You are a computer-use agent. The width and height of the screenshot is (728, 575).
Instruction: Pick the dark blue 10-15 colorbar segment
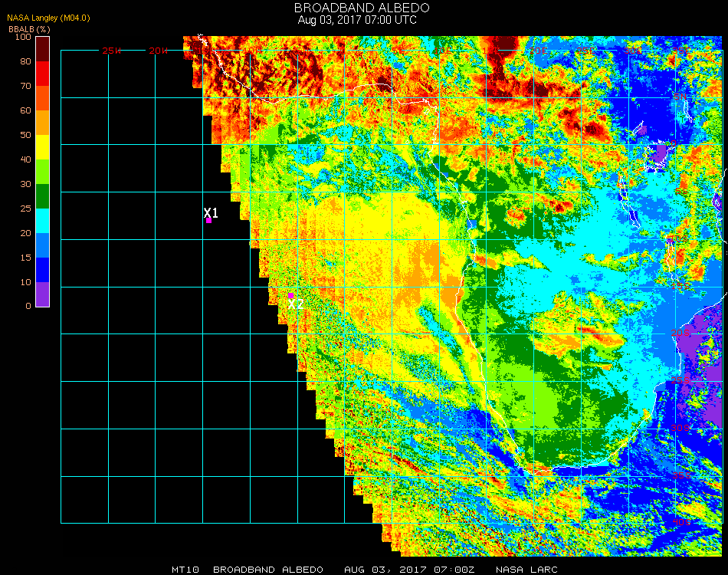click(x=43, y=270)
